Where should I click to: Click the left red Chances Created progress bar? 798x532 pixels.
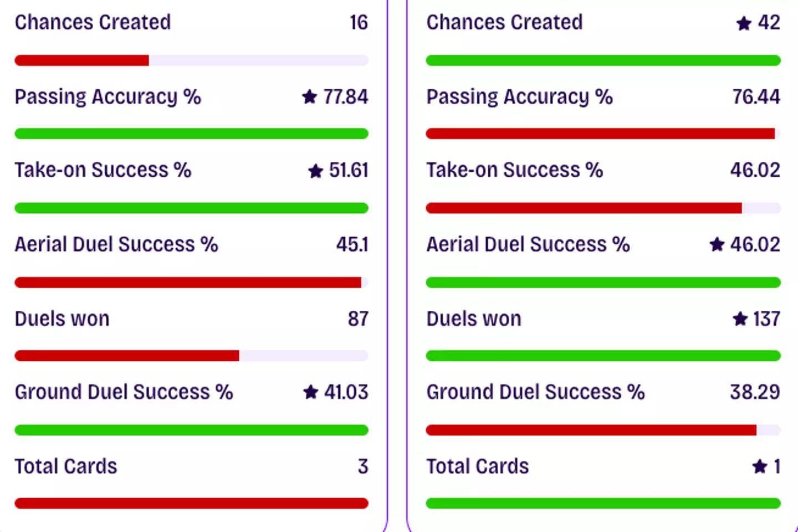click(82, 60)
